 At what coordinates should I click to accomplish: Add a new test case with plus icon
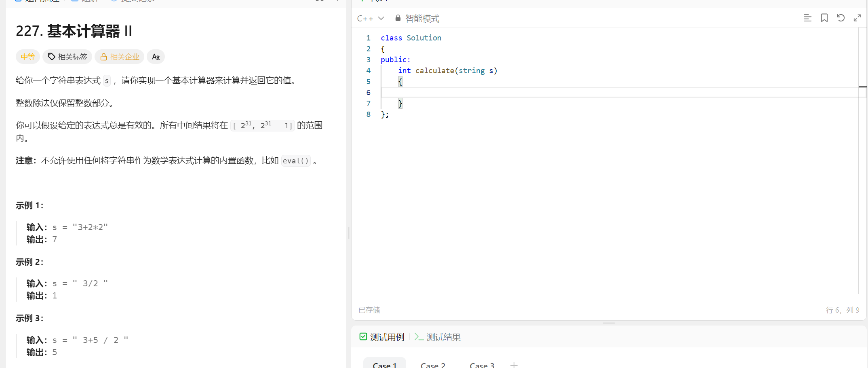point(514,365)
